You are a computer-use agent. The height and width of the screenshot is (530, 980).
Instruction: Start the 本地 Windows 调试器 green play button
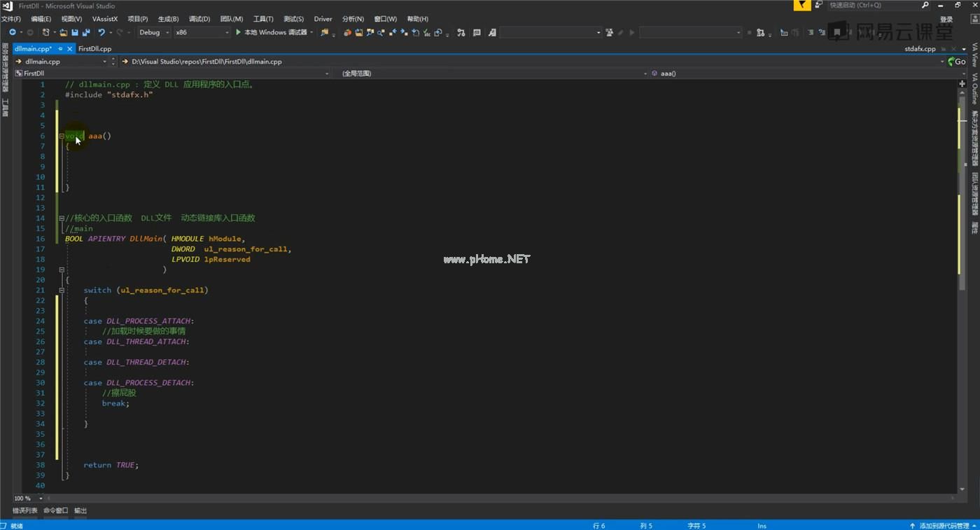(238, 32)
